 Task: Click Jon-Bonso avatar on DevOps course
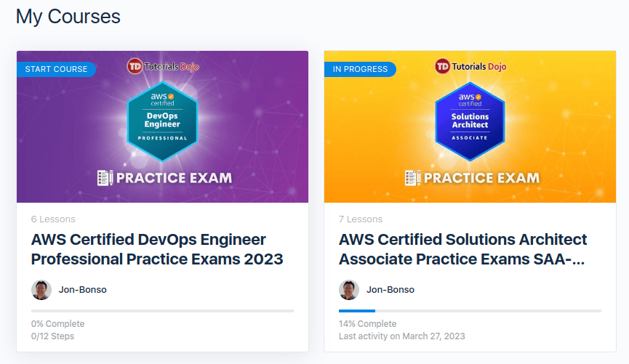point(41,290)
